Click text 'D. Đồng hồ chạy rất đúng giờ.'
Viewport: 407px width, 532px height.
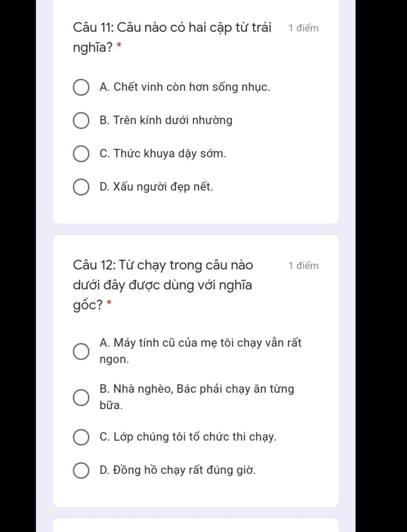[x=178, y=470]
